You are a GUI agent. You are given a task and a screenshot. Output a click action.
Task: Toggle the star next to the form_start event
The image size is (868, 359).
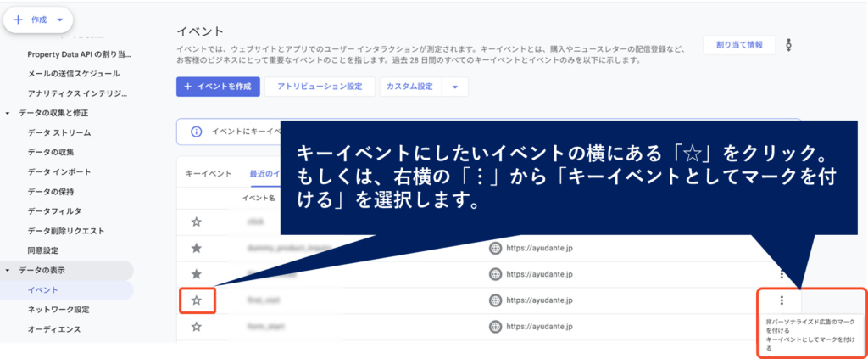197,326
